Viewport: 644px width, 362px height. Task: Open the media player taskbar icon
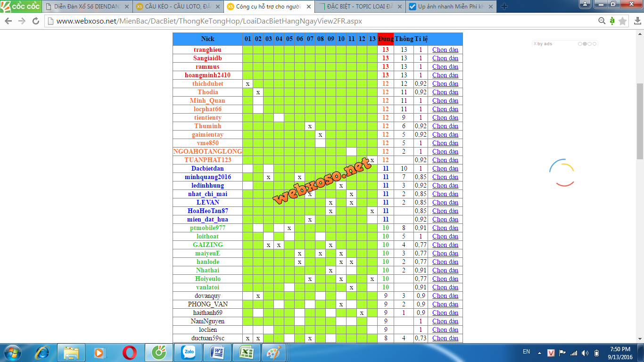[99, 353]
